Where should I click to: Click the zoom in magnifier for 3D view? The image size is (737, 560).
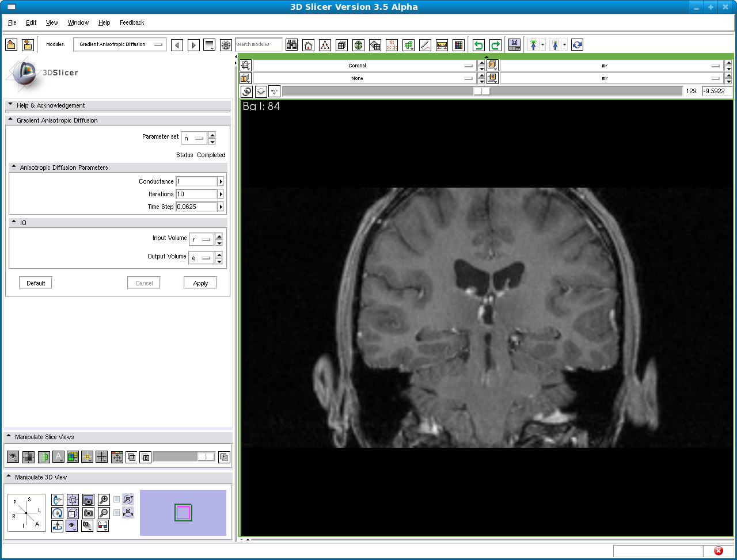pyautogui.click(x=104, y=500)
